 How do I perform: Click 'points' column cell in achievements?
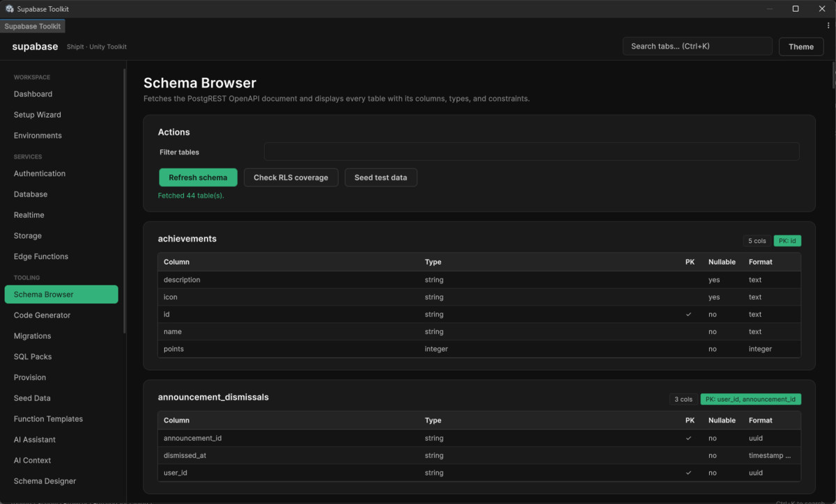[173, 349]
